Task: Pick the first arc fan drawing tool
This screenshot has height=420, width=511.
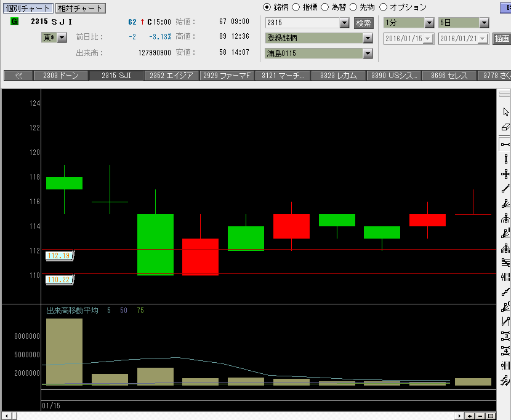Action: click(x=505, y=218)
